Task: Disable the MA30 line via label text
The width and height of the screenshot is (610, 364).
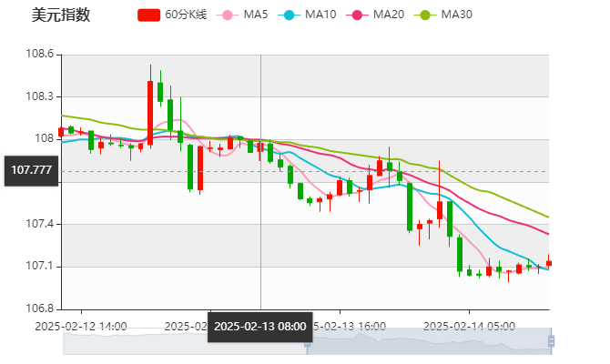Action: 456,15
